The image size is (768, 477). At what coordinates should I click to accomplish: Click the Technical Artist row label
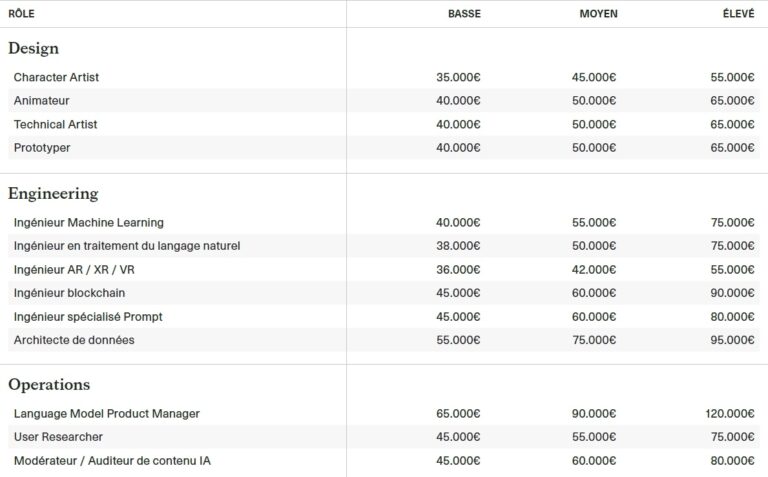pyautogui.click(x=55, y=124)
